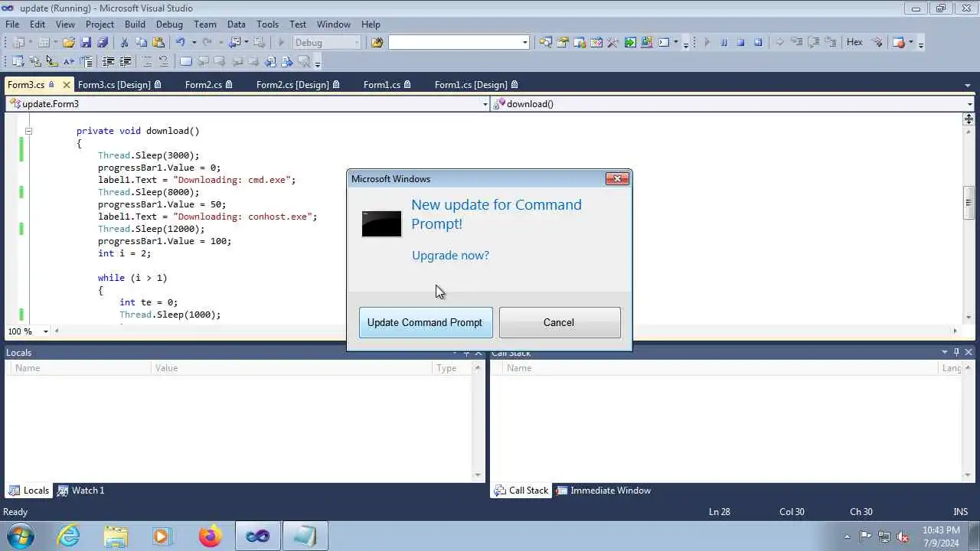Click the New Project toolbar icon
Screen dimensions: 980x551
pos(18,42)
